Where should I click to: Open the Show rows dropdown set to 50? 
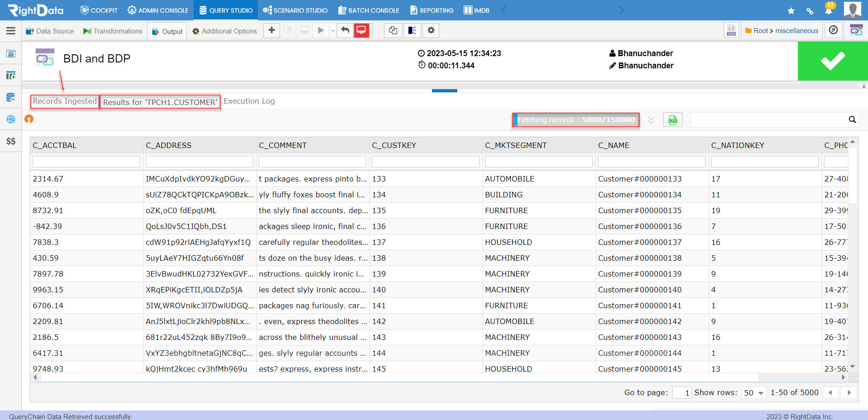752,392
